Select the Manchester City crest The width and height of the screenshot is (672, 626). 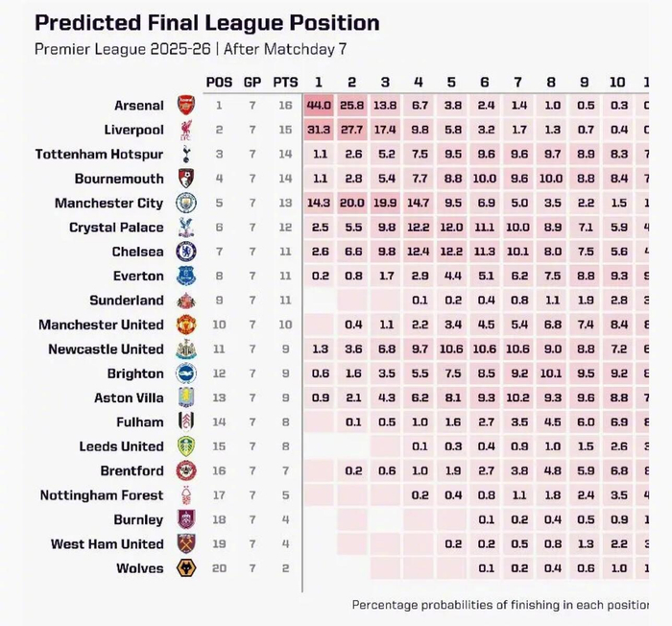[185, 203]
